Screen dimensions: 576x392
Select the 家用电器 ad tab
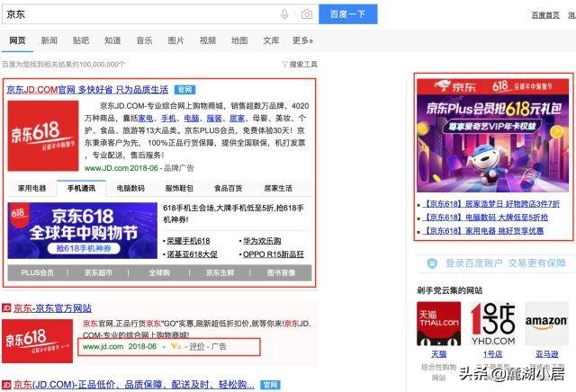pyautogui.click(x=32, y=188)
